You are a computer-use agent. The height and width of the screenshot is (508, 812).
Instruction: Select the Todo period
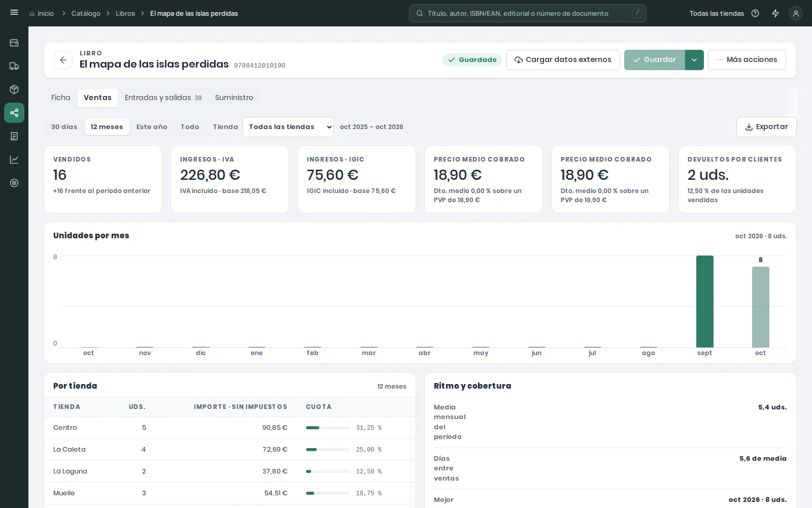coord(190,127)
